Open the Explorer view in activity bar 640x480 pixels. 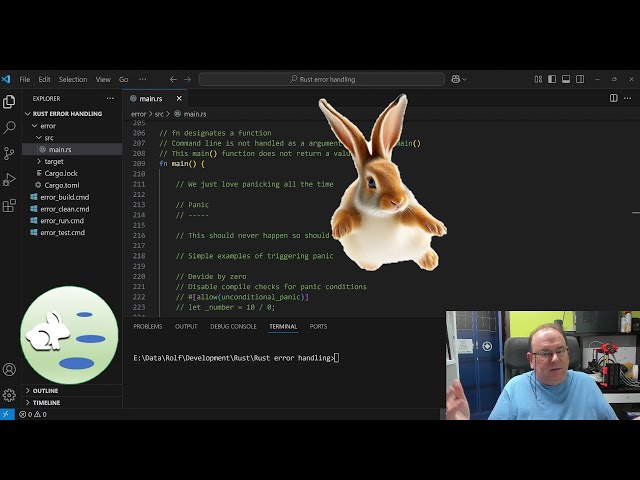tap(9, 102)
